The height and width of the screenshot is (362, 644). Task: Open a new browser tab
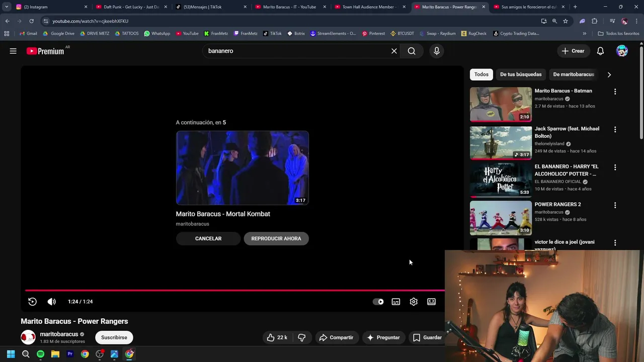575,7
